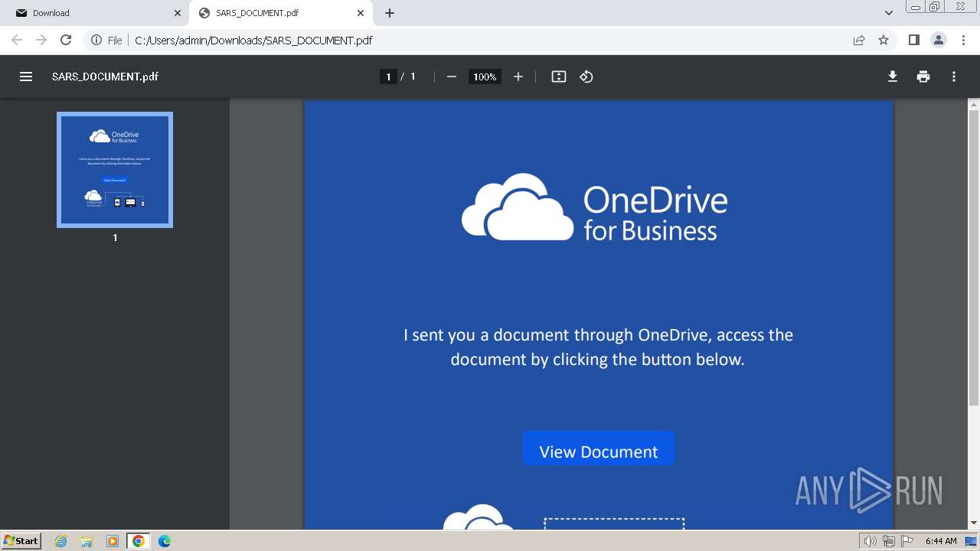Open the browser side panel
The image size is (980, 551).
click(913, 40)
